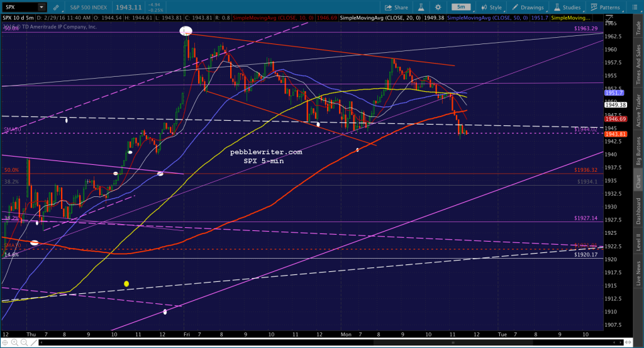Click the scrollbar left arrow
Screen dimensions: 644x348
pyautogui.click(x=41, y=342)
